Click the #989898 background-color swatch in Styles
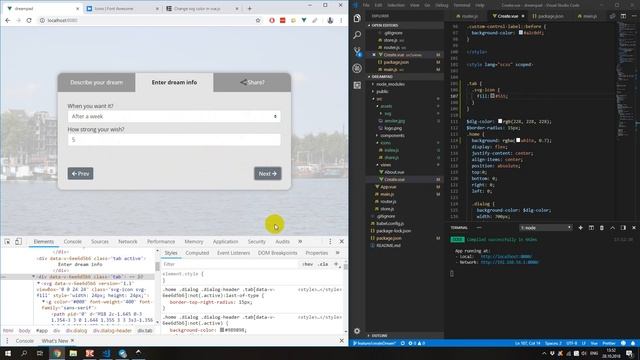 (x=222, y=330)
